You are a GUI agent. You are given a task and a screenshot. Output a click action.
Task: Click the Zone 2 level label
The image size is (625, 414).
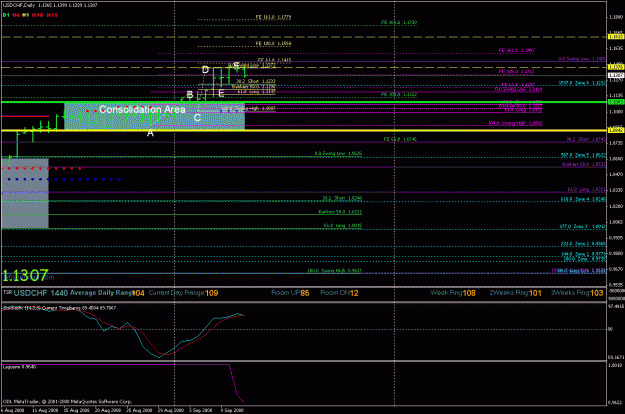coord(583,244)
